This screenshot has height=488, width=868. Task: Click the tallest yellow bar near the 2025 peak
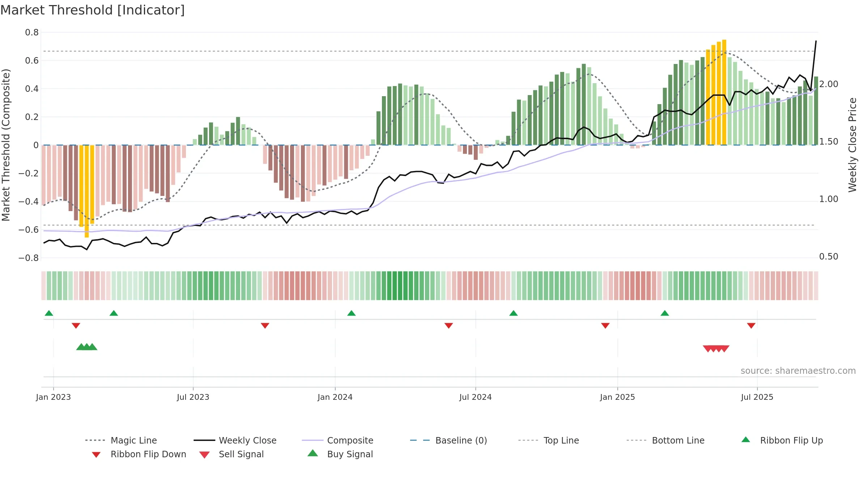tap(724, 92)
